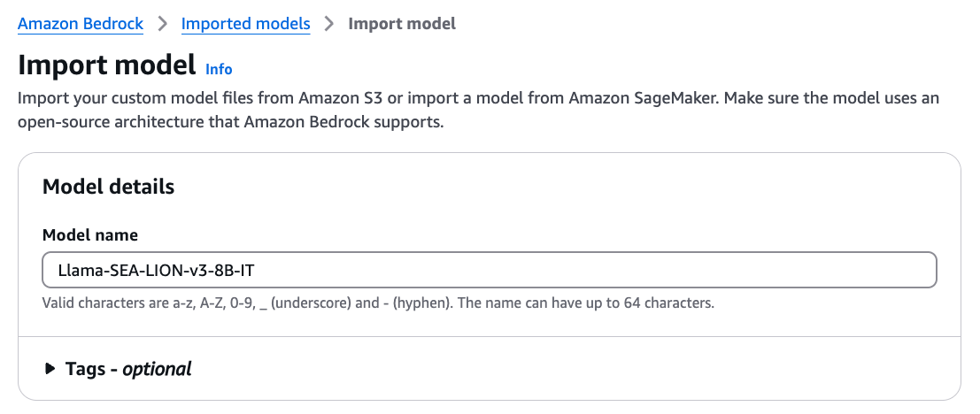Click the word Tags in the expander row

(x=87, y=368)
